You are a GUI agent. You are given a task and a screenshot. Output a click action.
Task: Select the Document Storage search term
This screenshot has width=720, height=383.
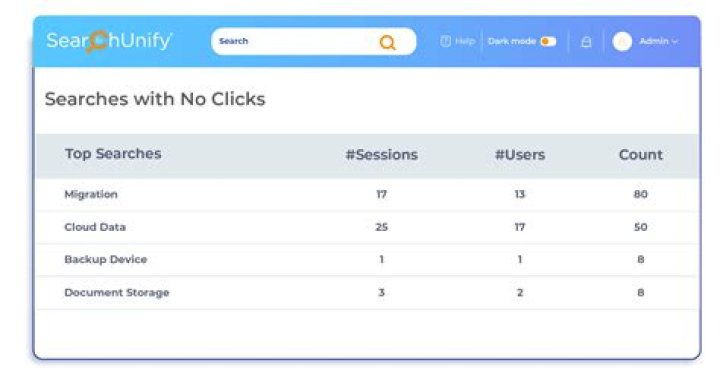(117, 293)
